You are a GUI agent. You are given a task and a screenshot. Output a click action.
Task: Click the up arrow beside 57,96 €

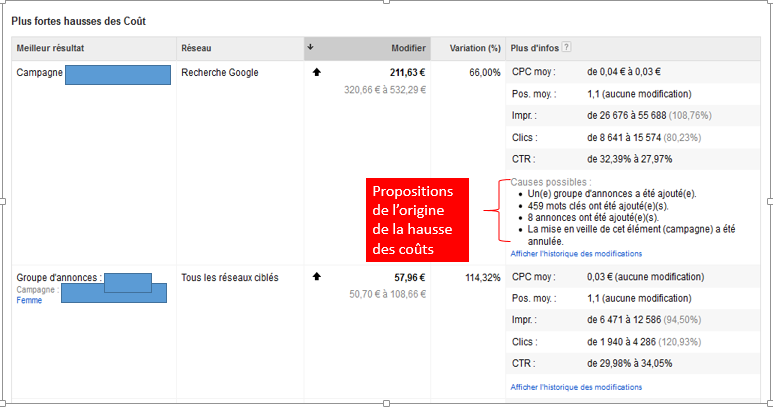(316, 276)
